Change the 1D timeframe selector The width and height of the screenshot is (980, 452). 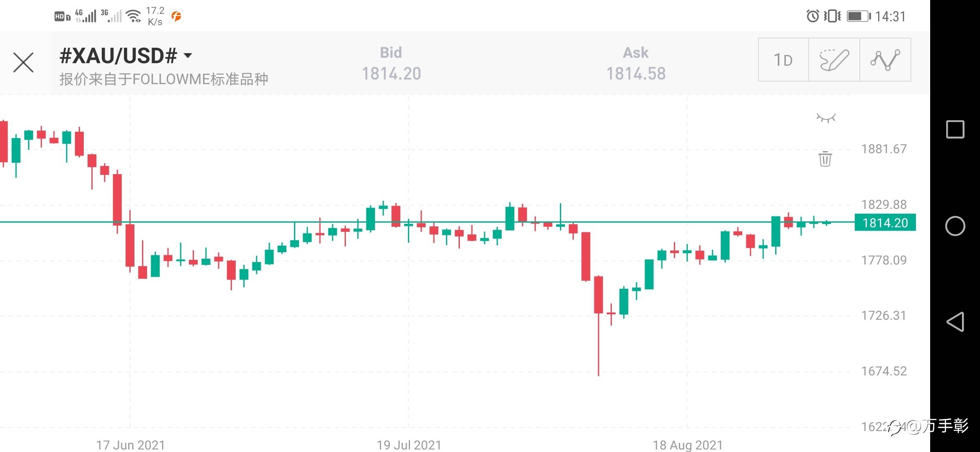point(783,60)
